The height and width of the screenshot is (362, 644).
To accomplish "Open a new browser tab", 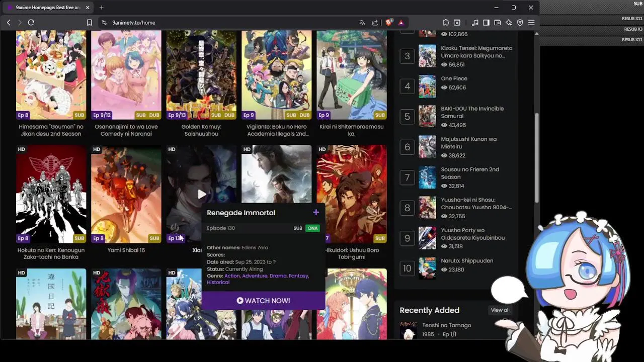I will point(101,8).
